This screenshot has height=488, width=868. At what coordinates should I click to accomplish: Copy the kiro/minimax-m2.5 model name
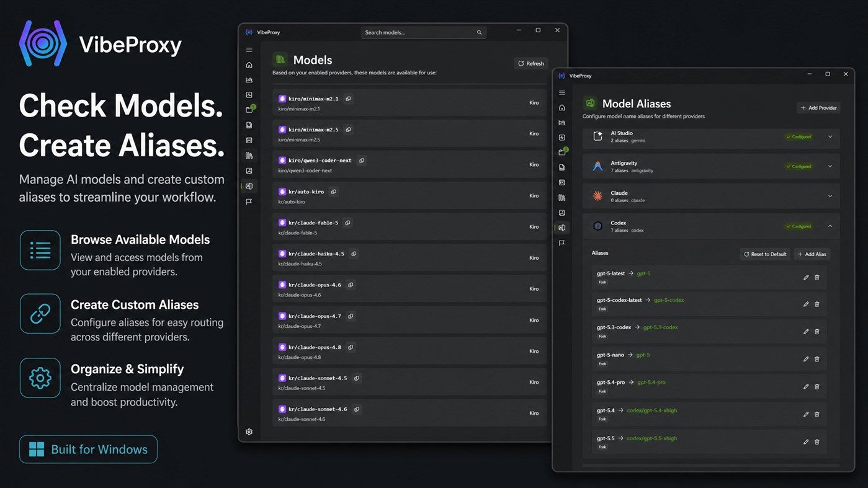348,130
